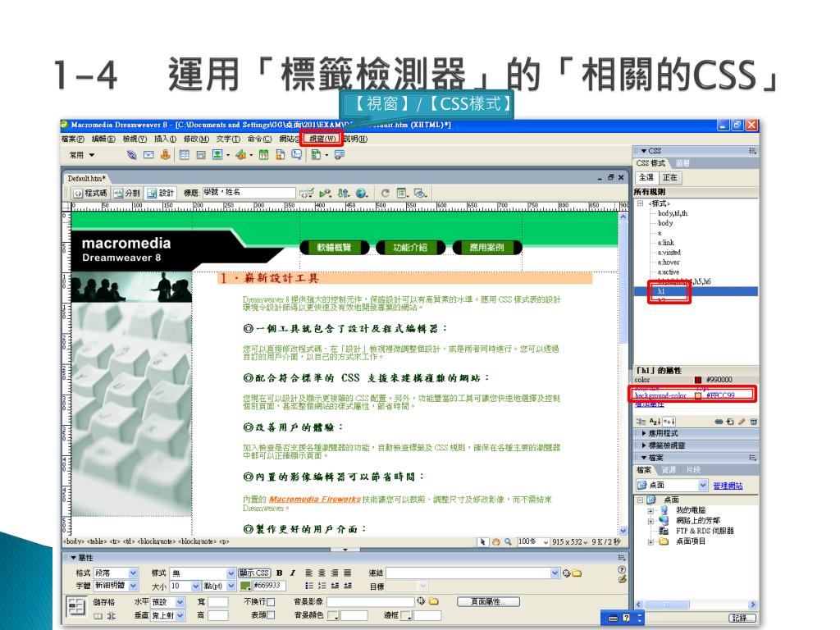Click the pointer select tool in status bar
This screenshot has height=630, width=840.
click(483, 541)
